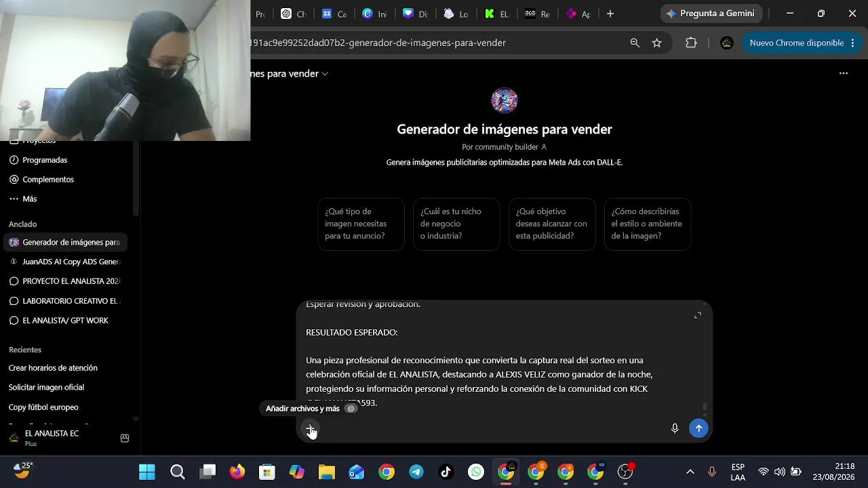This screenshot has height=488, width=868.
Task: Open the three-dot options menu of the GPT
Action: 844,73
